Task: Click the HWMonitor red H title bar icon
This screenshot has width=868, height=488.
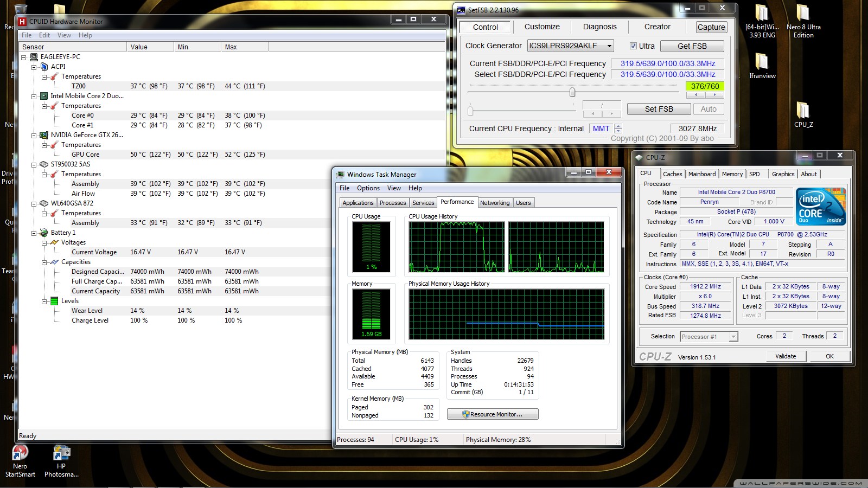Action: pyautogui.click(x=22, y=22)
